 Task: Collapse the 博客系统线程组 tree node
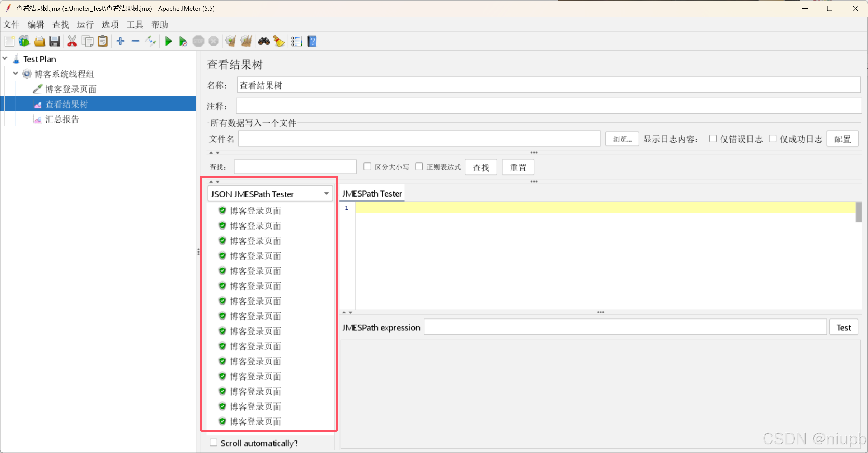point(15,74)
